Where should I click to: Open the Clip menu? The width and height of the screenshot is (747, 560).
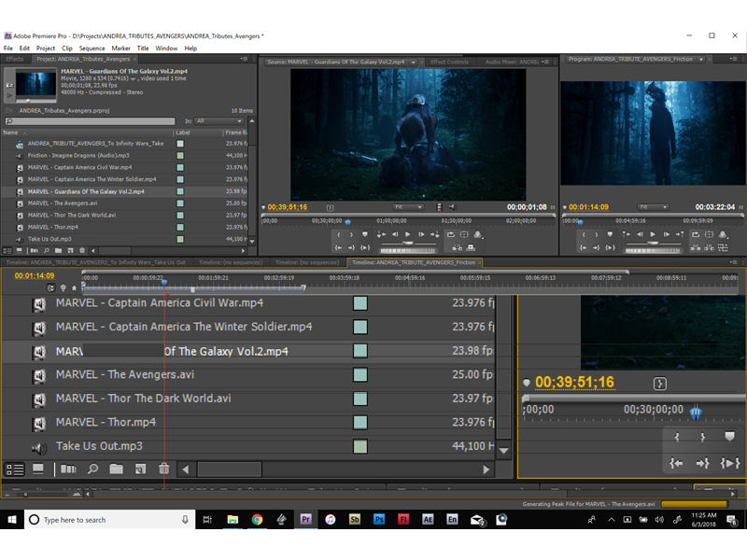pos(67,49)
